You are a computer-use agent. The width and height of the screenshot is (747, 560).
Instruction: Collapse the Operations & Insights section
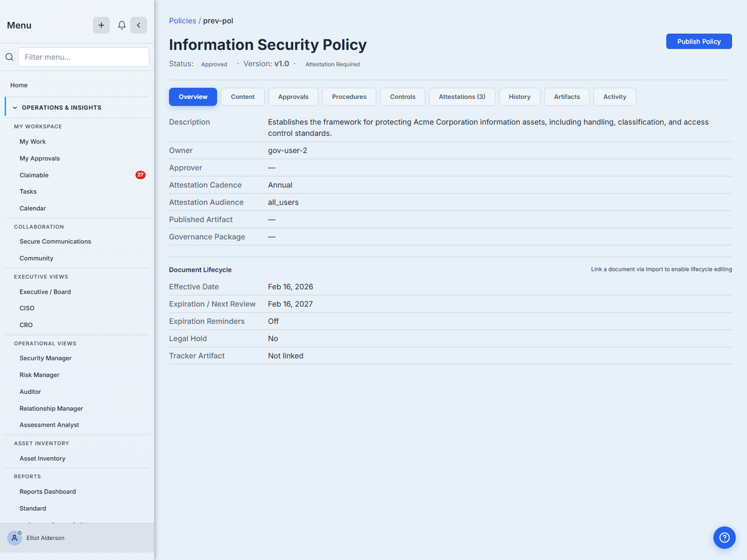tap(77, 108)
